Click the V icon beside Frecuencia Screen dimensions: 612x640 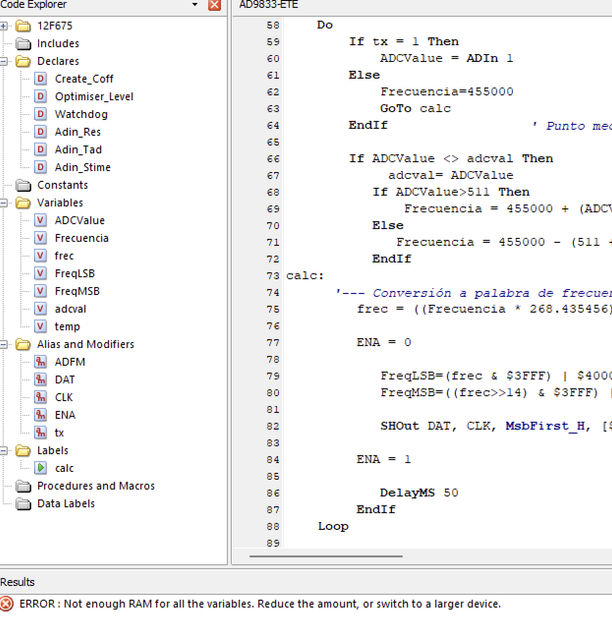coord(40,238)
